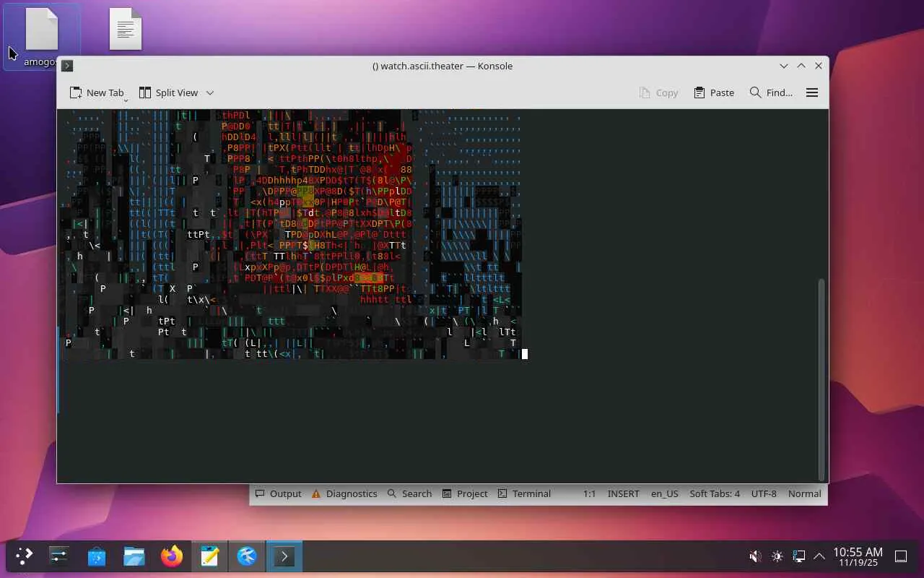Screen dimensions: 924x578
Task: Open the KDE Application Launcher
Action: pos(25,556)
